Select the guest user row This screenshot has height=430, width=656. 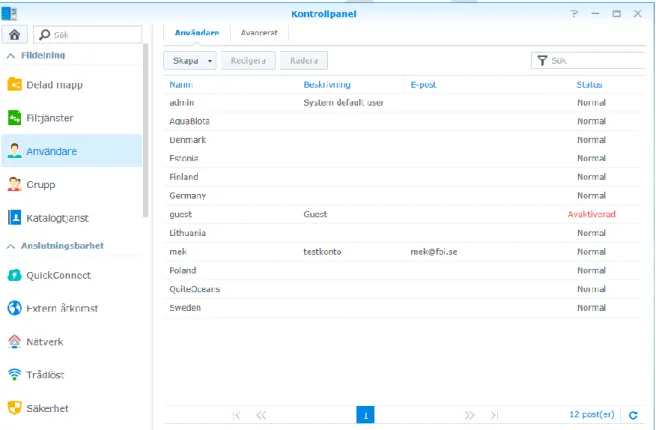(402, 214)
